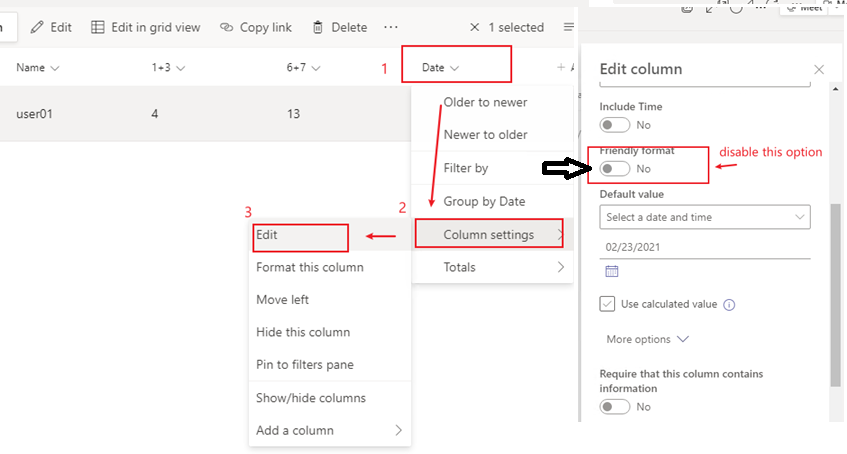847x454 pixels.
Task: Click the Delete trash can icon
Action: click(x=318, y=27)
